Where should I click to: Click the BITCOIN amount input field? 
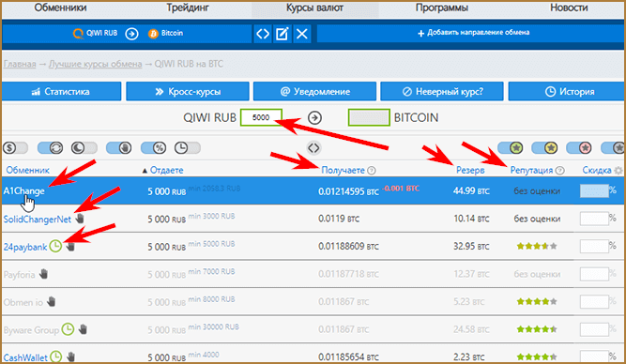point(369,117)
